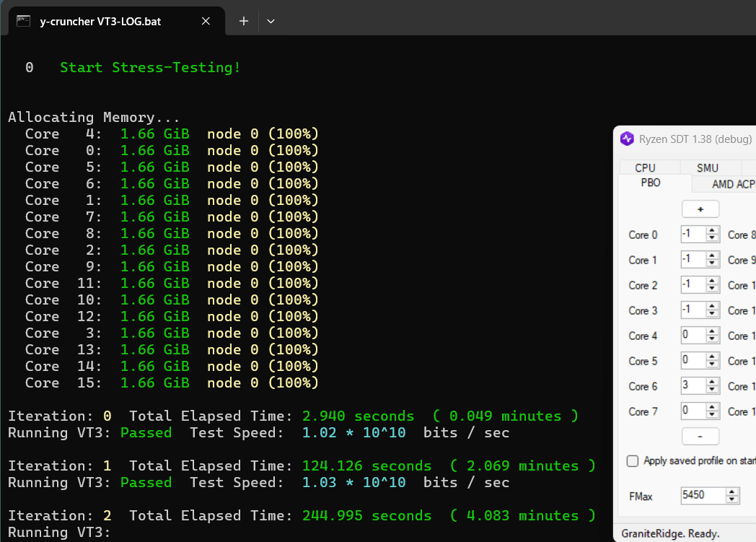
Task: Click the plus button above core offsets
Action: tap(700, 209)
